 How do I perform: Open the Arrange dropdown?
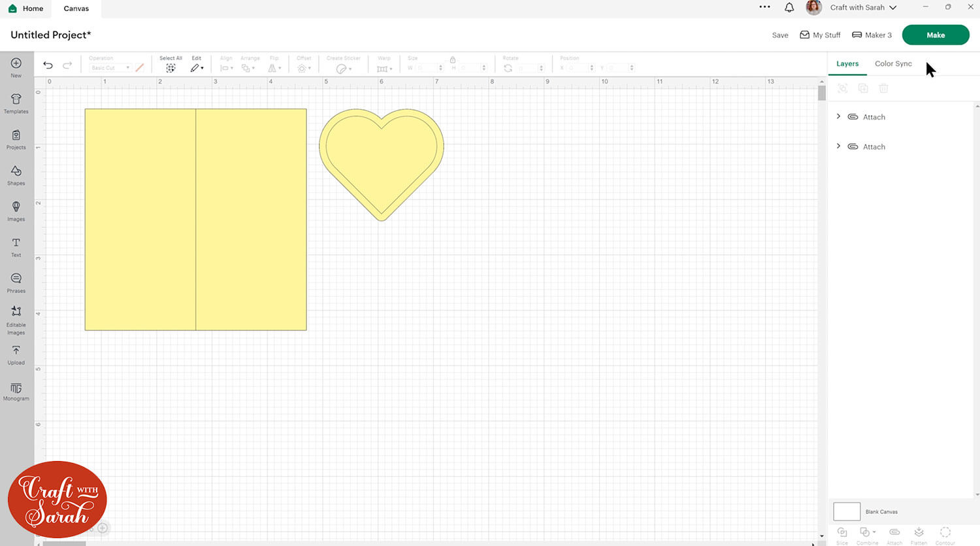point(248,68)
